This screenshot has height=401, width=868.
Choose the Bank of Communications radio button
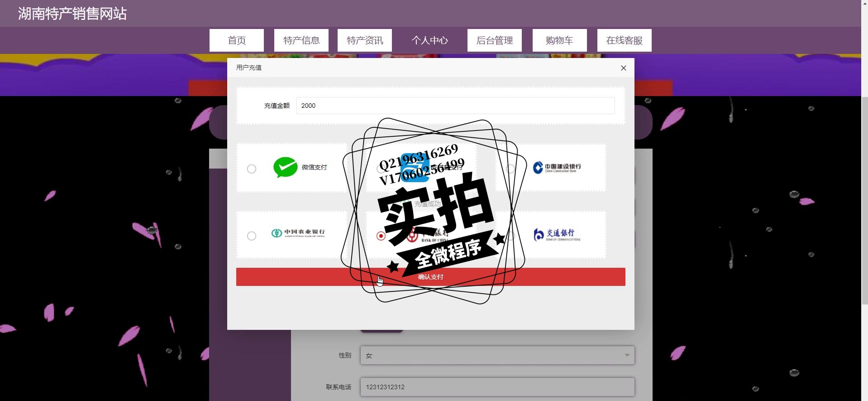pos(510,236)
